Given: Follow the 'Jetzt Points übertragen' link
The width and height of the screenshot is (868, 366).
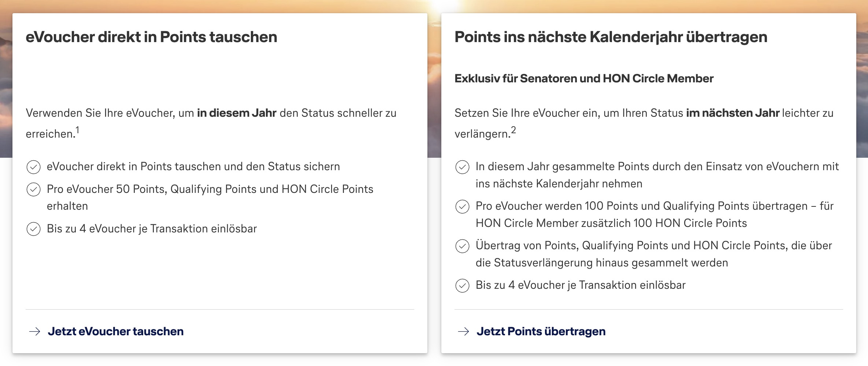Looking at the screenshot, I should tap(541, 332).
